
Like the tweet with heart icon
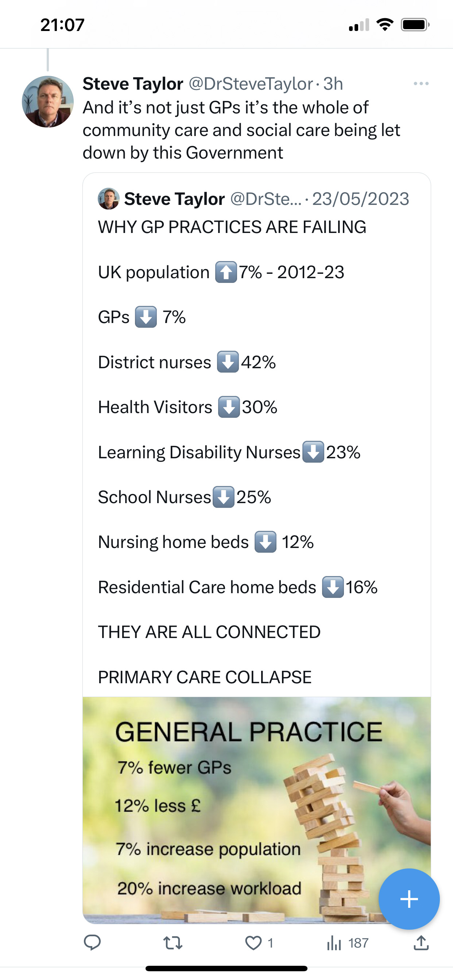click(x=253, y=943)
